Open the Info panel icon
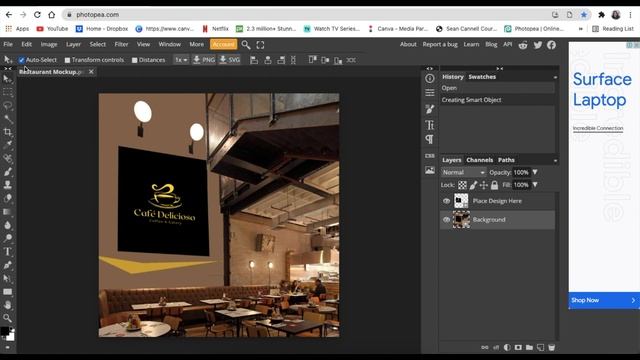Viewport: 640px width, 360px height. (430, 78)
